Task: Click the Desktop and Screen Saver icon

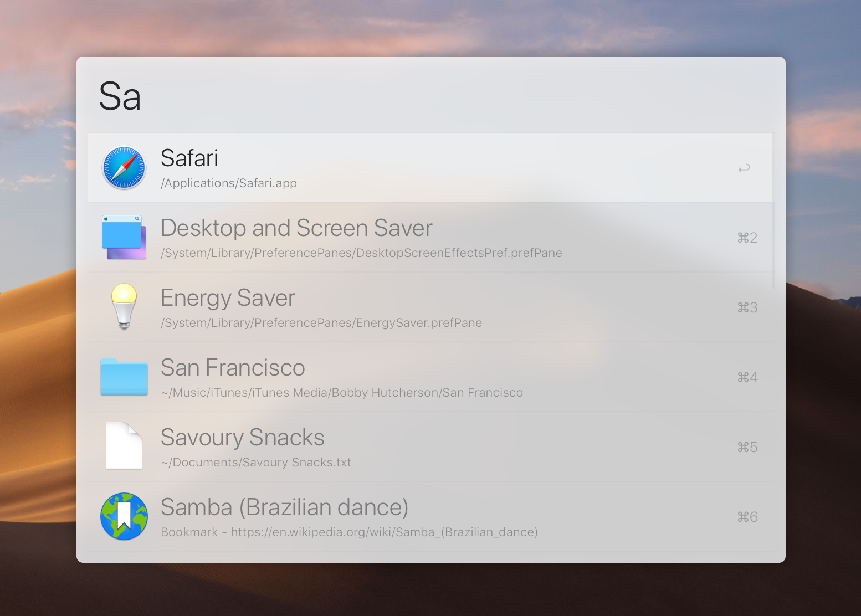Action: tap(124, 237)
